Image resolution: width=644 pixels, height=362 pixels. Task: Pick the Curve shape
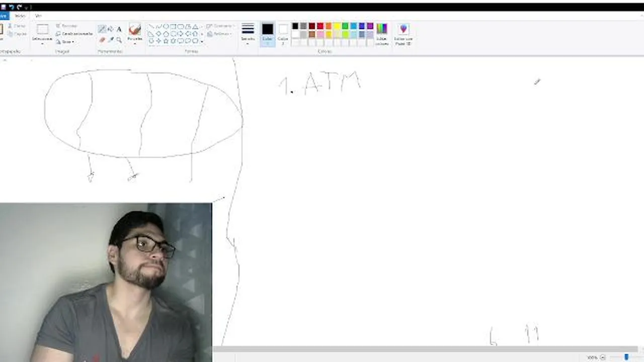[158, 26]
